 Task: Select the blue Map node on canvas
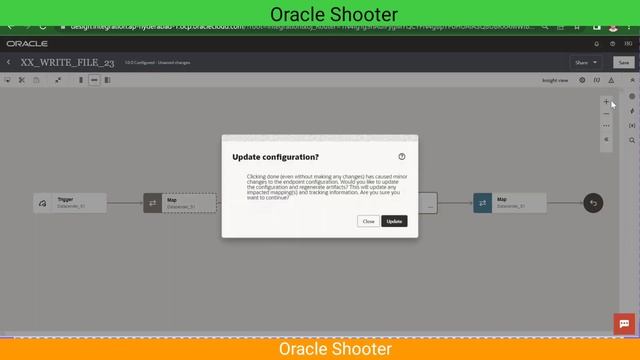click(x=510, y=203)
